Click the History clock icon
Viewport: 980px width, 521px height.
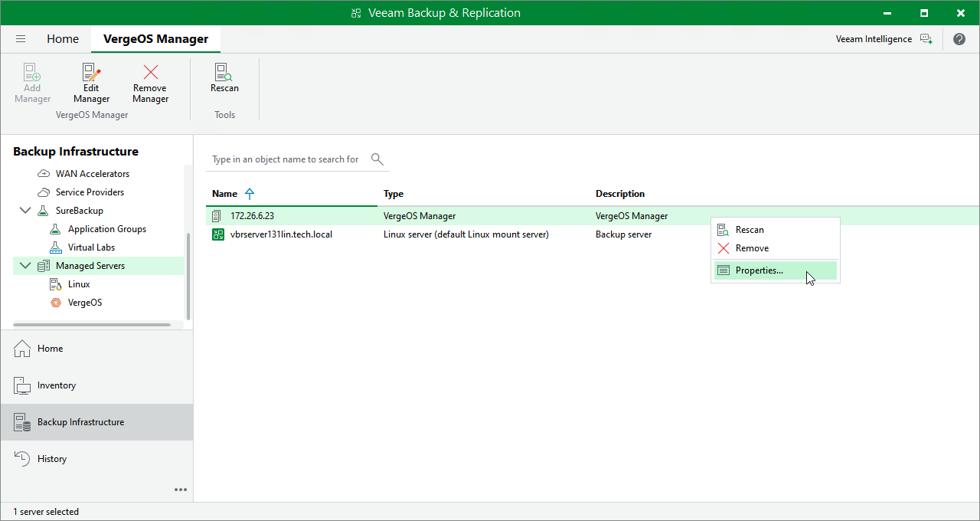(22, 459)
